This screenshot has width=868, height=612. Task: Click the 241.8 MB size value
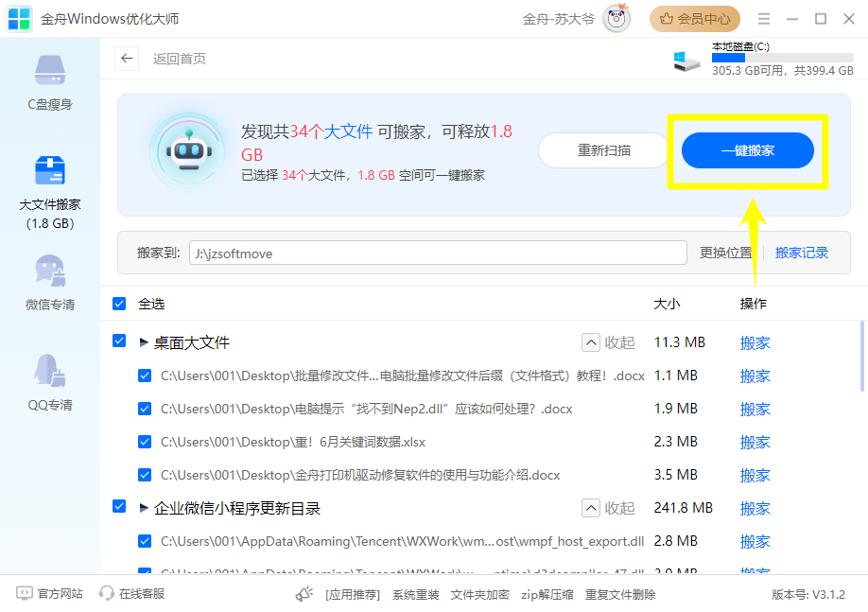pos(684,508)
